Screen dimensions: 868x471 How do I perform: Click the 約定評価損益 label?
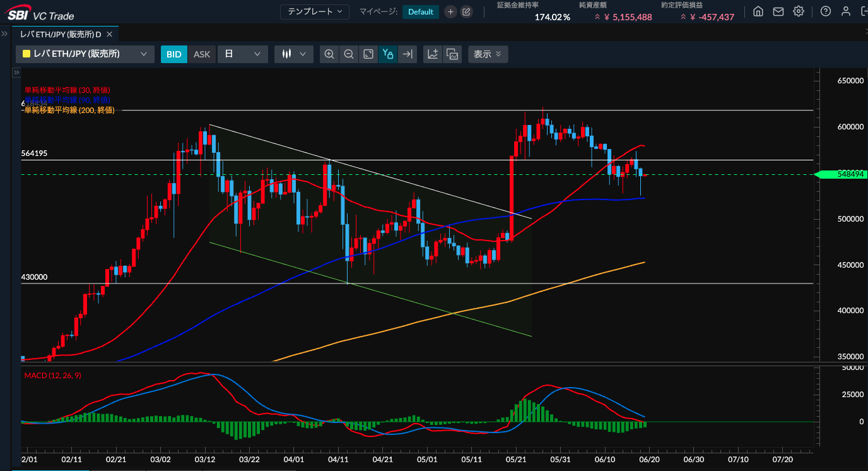pyautogui.click(x=682, y=5)
